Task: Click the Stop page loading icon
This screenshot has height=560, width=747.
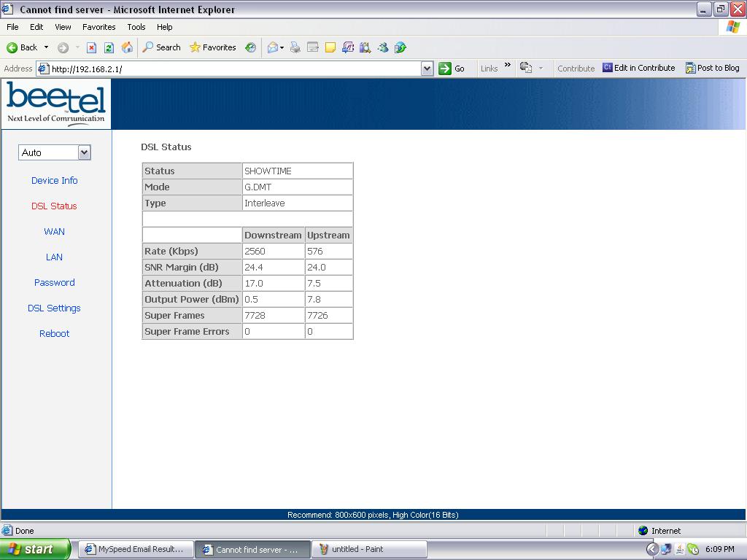Action: point(91,47)
